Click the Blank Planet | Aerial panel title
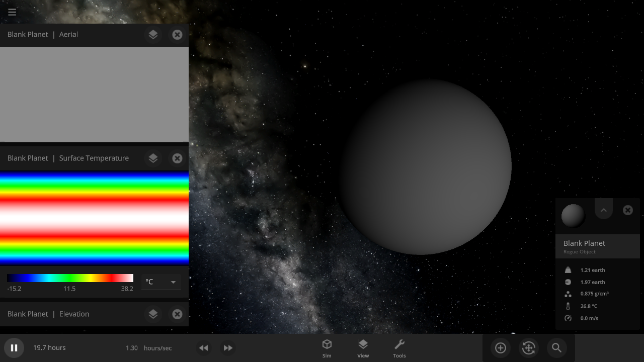Image resolution: width=644 pixels, height=362 pixels. click(x=43, y=35)
